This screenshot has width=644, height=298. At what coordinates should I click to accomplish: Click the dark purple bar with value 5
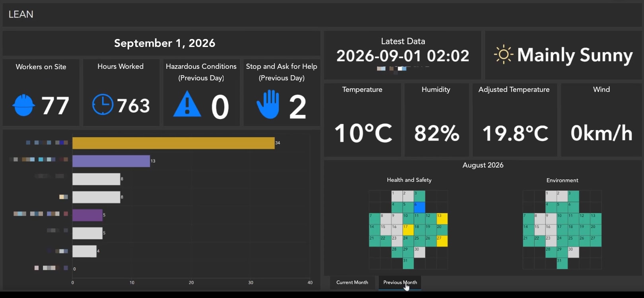88,215
